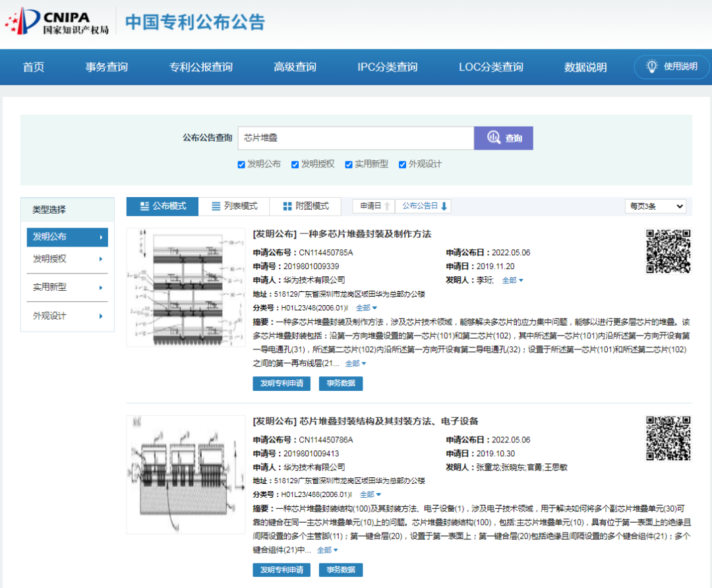The width and height of the screenshot is (712, 588).
Task: Toggle the 外观设计 checkbox
Action: click(402, 165)
